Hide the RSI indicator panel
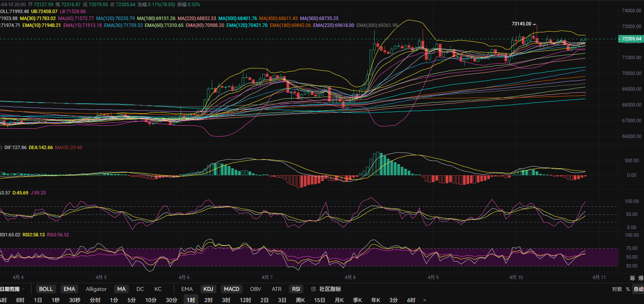644x304 pixels. click(296, 289)
